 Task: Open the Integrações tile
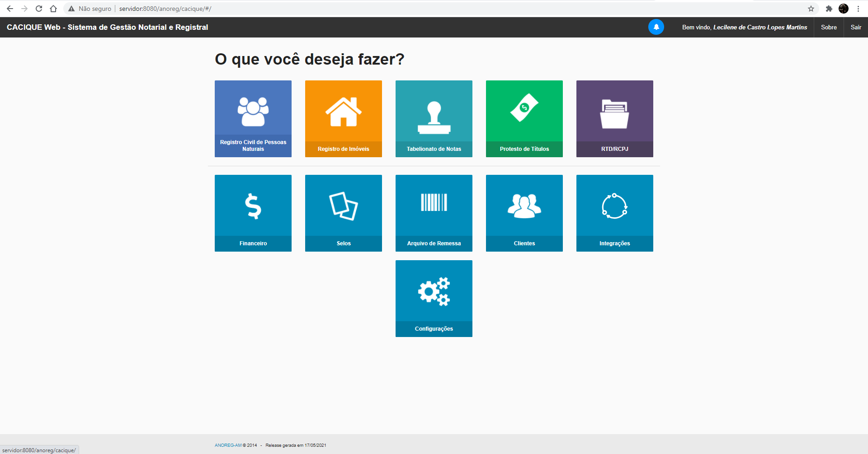pyautogui.click(x=615, y=213)
